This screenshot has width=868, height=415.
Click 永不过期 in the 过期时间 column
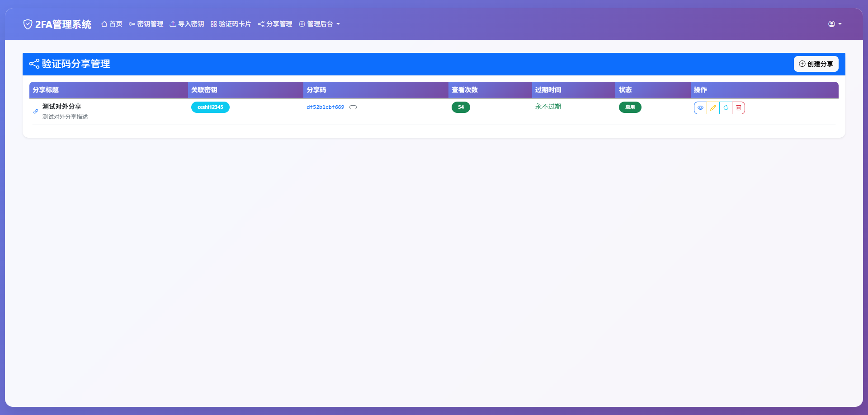coord(548,106)
